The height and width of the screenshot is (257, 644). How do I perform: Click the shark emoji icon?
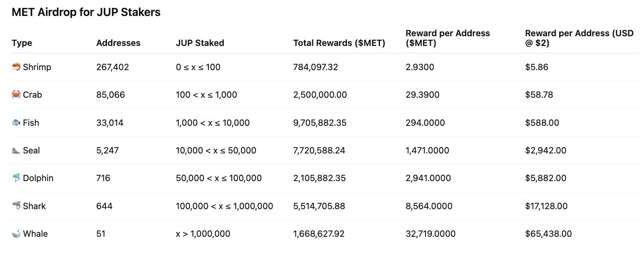16,206
